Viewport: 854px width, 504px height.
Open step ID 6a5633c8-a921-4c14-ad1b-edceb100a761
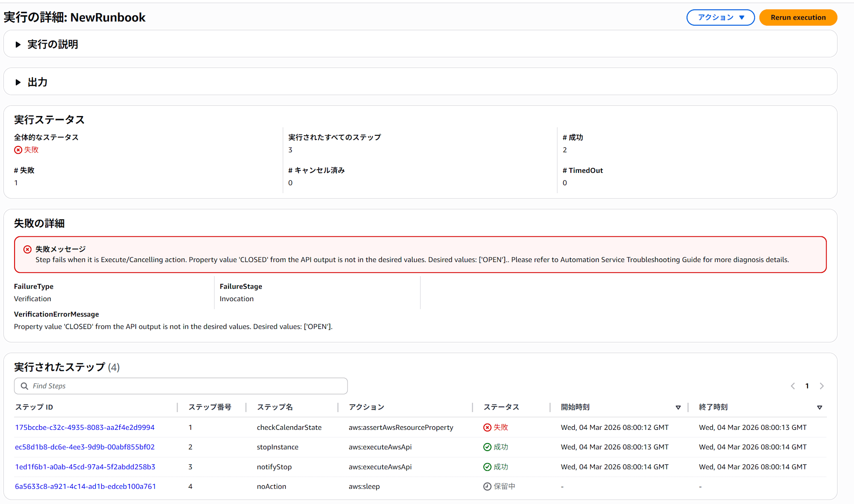85,487
